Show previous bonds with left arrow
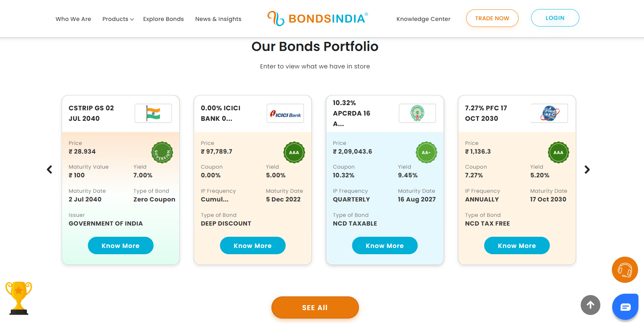644x323 pixels. [x=50, y=170]
